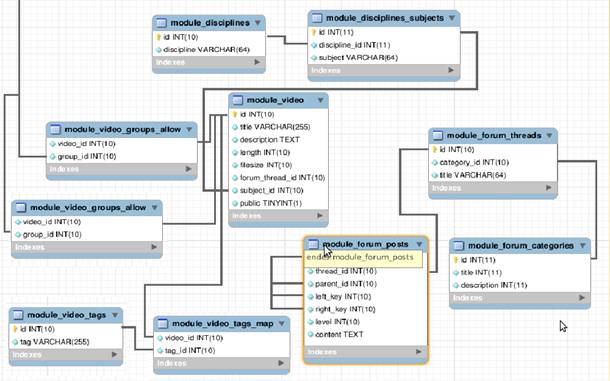The image size is (610, 381).
Task: Click primary key icon of module_video id
Action: coord(235,114)
